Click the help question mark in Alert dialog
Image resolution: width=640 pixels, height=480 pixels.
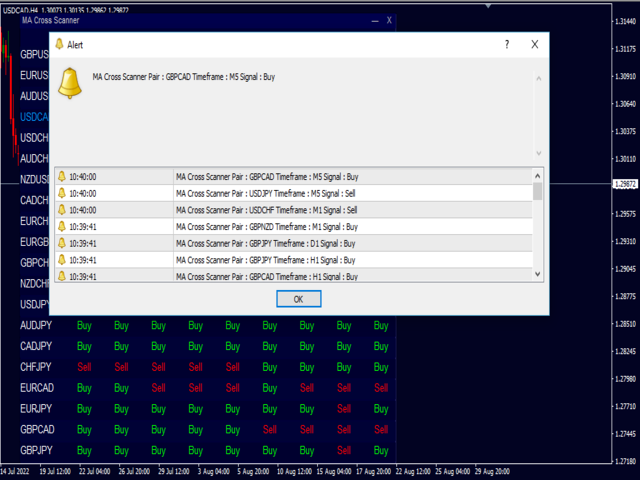pos(507,44)
